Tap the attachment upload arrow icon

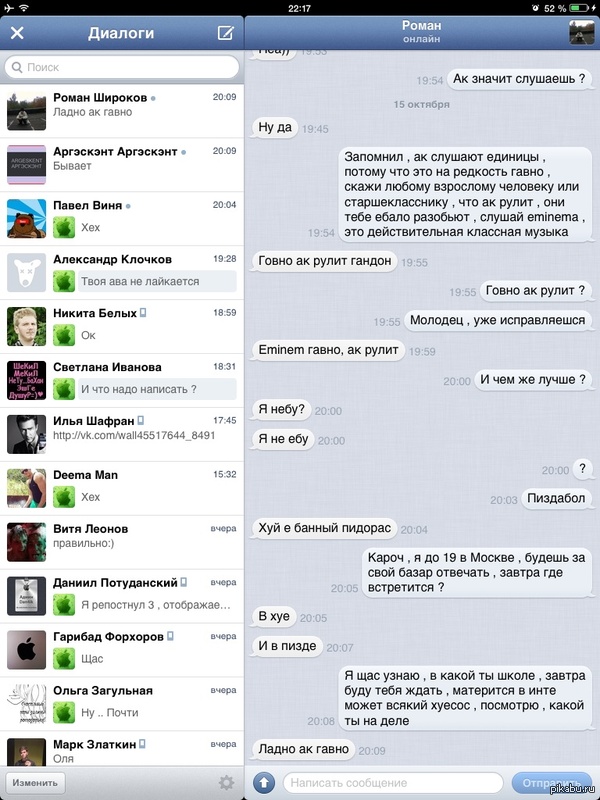(264, 782)
